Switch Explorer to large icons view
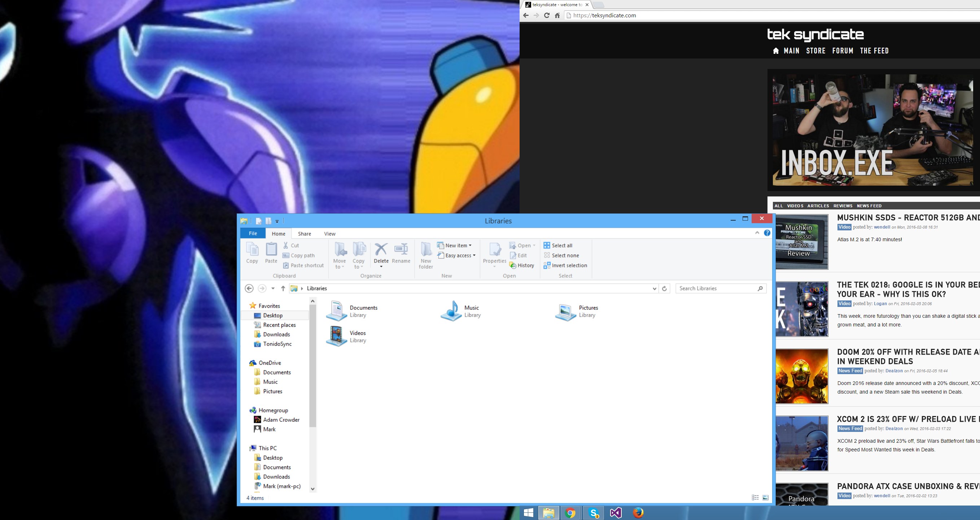Screen dimensions: 980x520 pos(765,498)
